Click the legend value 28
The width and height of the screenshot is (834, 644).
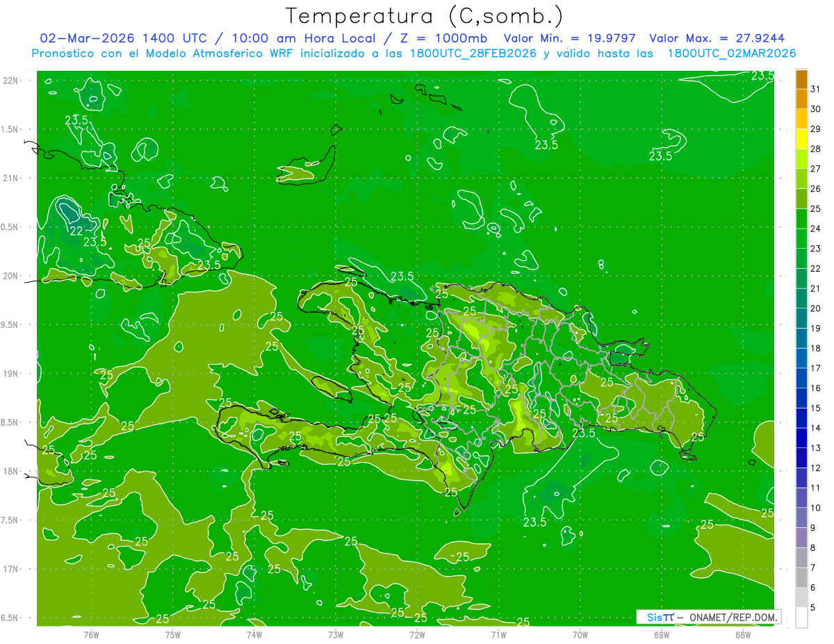click(x=816, y=149)
